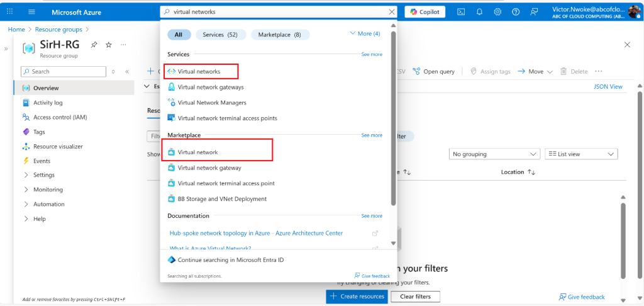644x306 pixels.
Task: Open the No grouping dropdown
Action: coord(496,154)
